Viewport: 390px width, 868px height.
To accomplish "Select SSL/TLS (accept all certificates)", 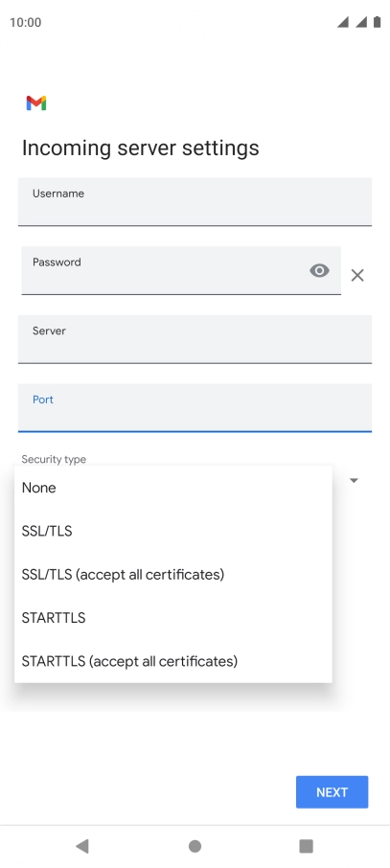I will click(172, 574).
